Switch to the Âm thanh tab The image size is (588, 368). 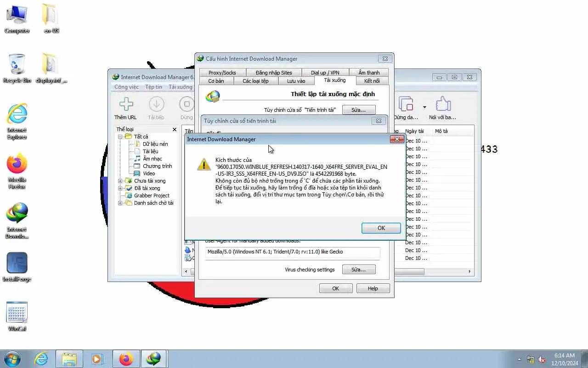[x=369, y=73]
